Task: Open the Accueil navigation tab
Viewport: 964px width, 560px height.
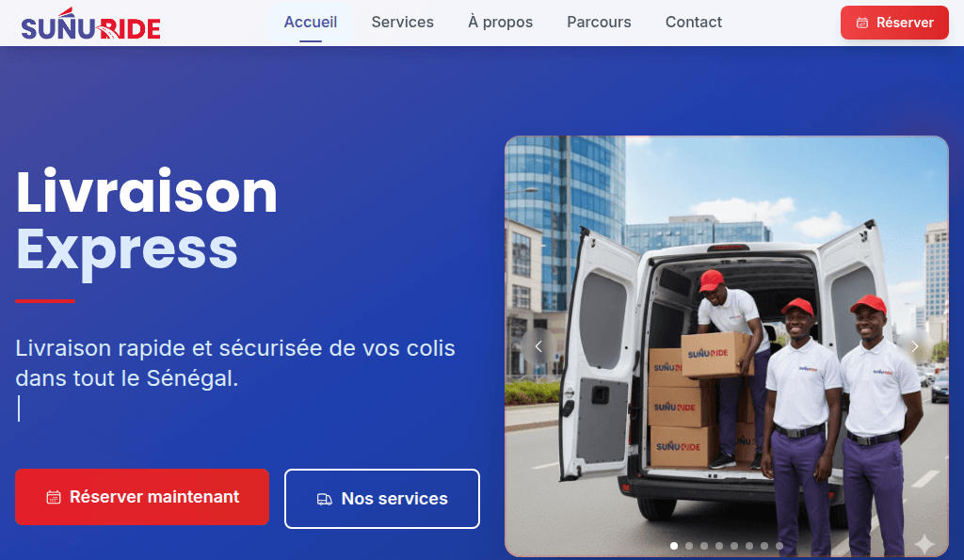Action: coord(311,23)
